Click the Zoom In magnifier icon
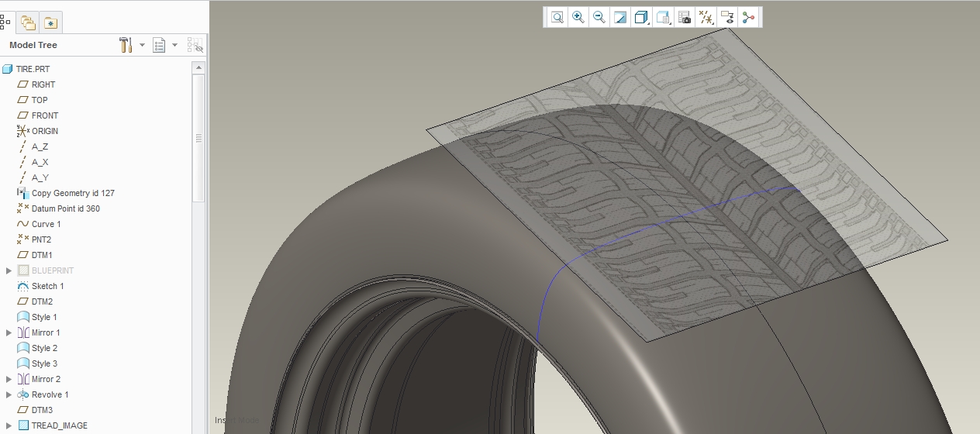 tap(578, 17)
